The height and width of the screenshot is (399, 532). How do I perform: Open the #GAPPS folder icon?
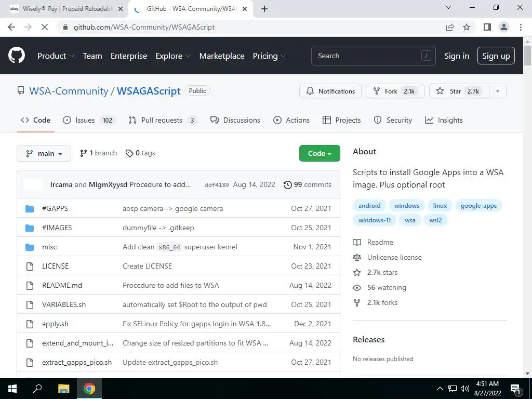(30, 209)
